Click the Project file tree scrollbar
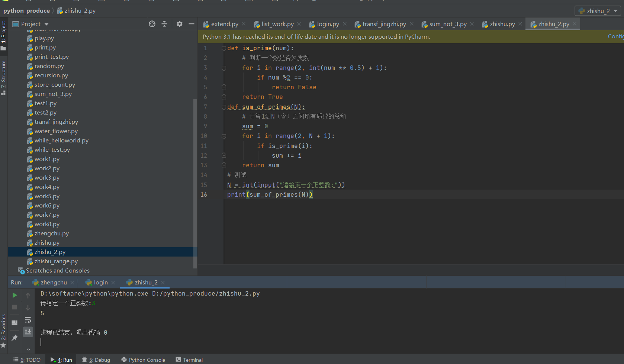 point(195,184)
